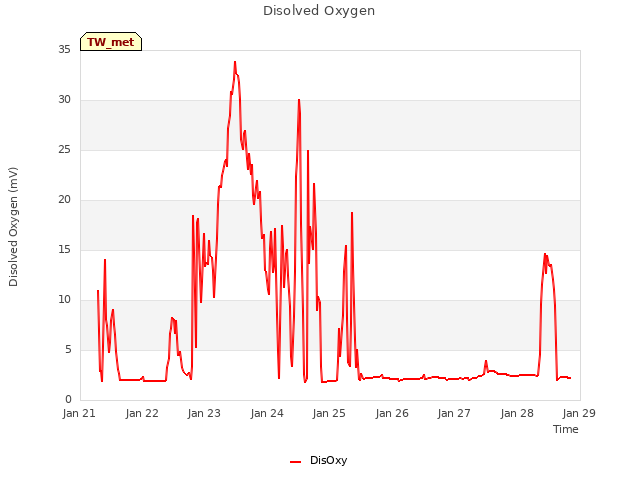Click the Jan 21 x-axis label
The height and width of the screenshot is (480, 640).
coord(79,413)
